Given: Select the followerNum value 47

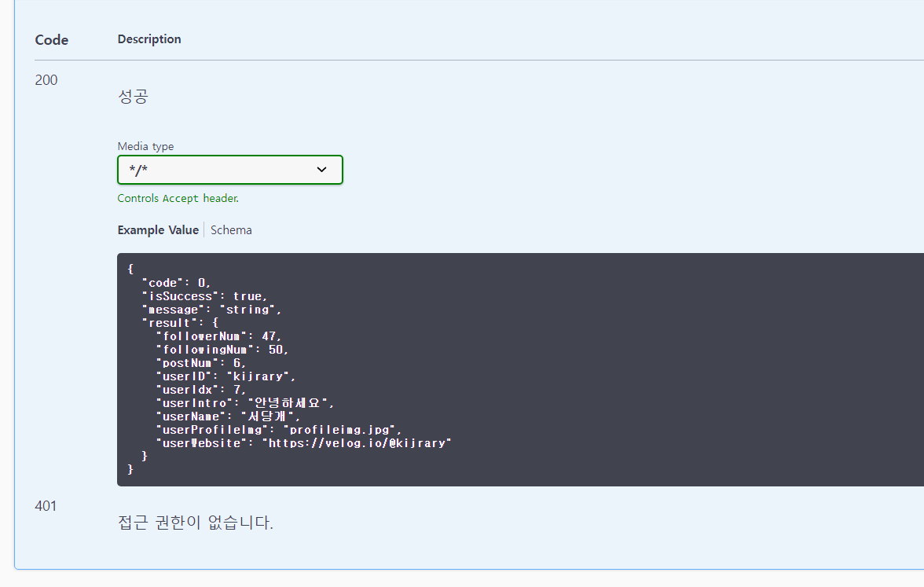Looking at the screenshot, I should point(275,336).
